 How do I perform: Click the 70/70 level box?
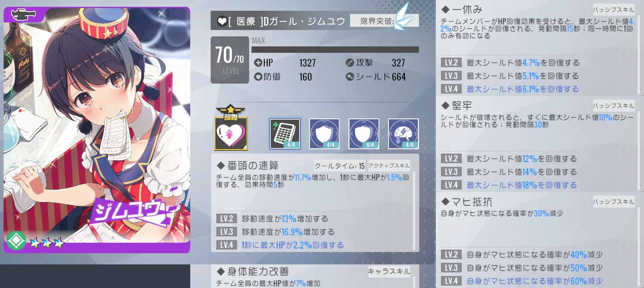coord(230,60)
